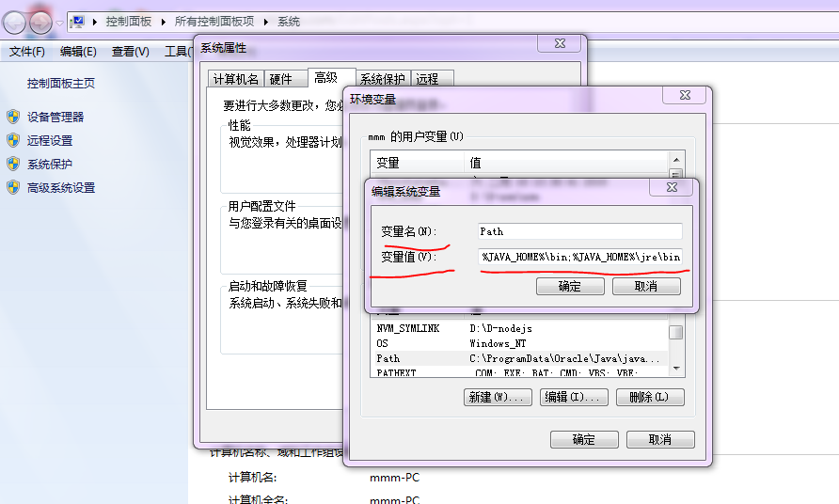
Task: Open 远程设置 link
Action: click(50, 141)
